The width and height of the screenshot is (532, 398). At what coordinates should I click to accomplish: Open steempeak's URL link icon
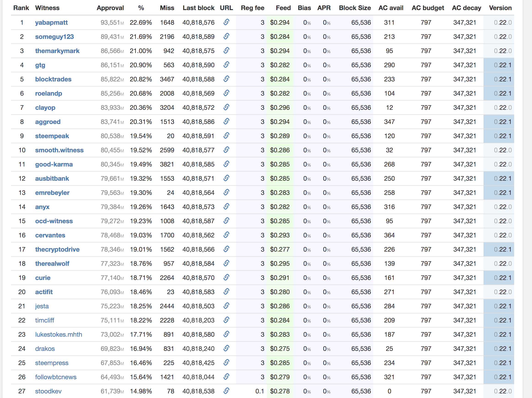pyautogui.click(x=226, y=136)
